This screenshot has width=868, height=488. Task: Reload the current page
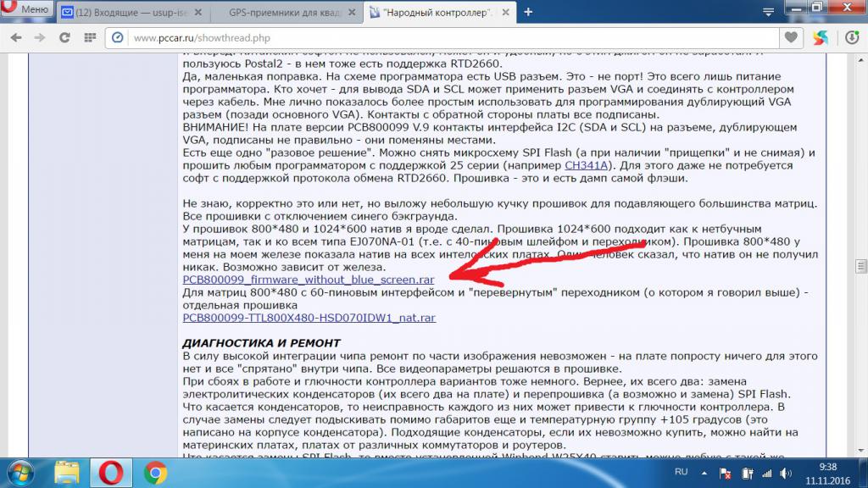click(x=64, y=37)
